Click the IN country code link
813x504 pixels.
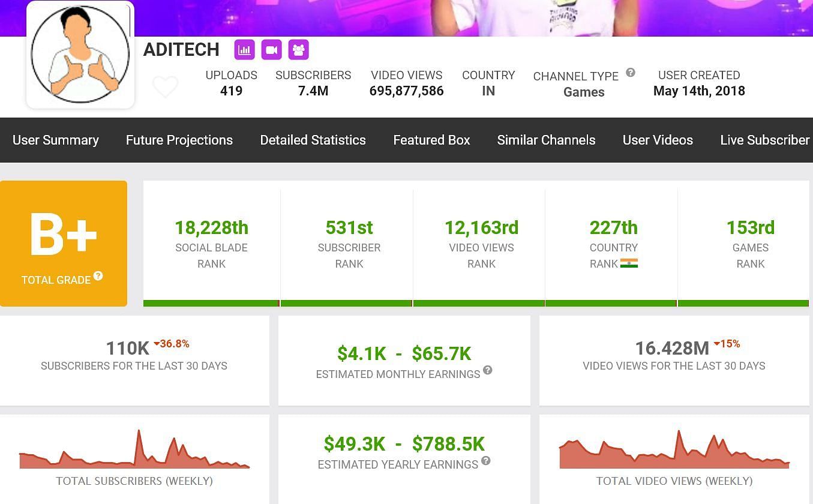pyautogui.click(x=488, y=91)
